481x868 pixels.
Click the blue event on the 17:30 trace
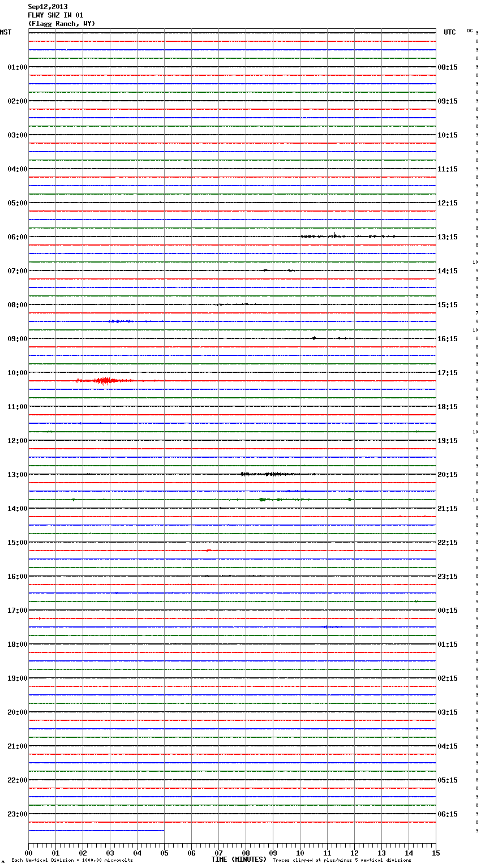[x=329, y=627]
